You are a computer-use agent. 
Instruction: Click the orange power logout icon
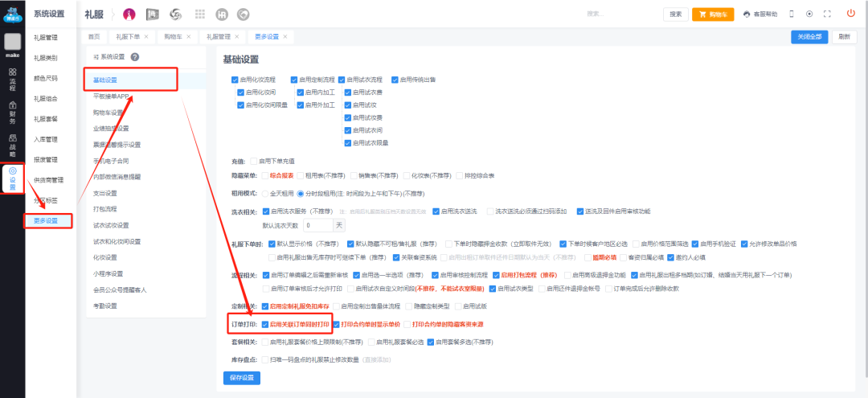[851, 14]
